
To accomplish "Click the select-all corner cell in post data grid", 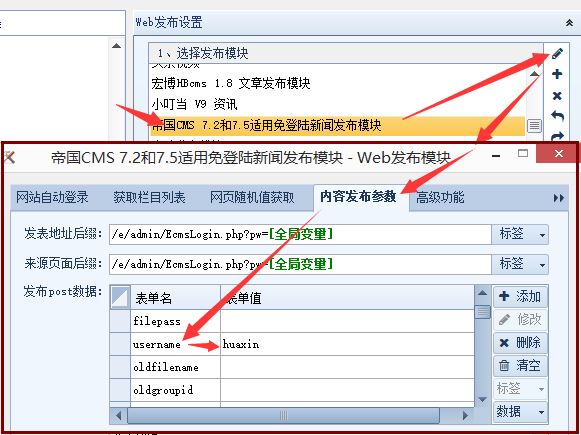I will pyautogui.click(x=120, y=297).
